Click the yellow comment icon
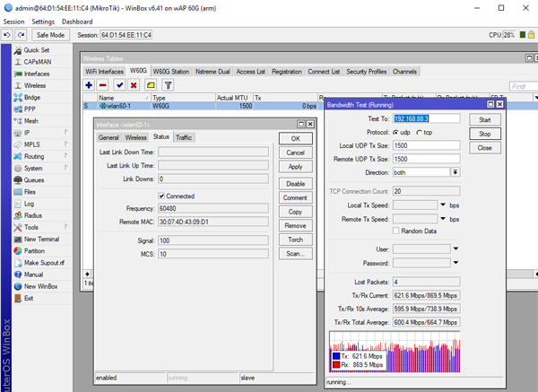 [x=151, y=85]
